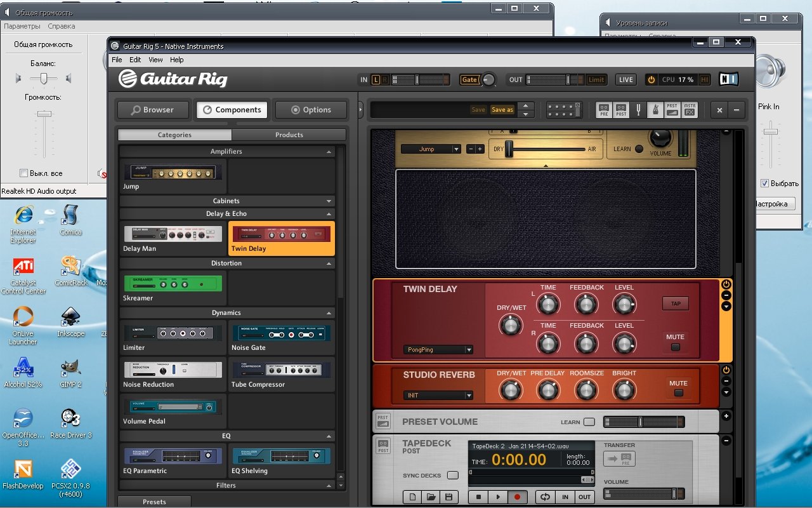The width and height of the screenshot is (812, 508).
Task: Start tapedeck recording with red button
Action: coord(517,497)
